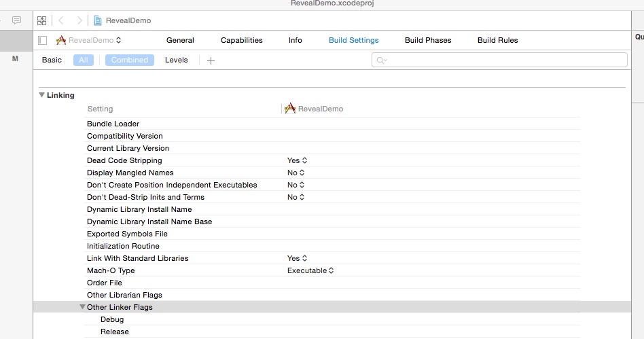Viewport: 644px width, 339px height.
Task: Select the Order File setting row
Action: [x=332, y=283]
